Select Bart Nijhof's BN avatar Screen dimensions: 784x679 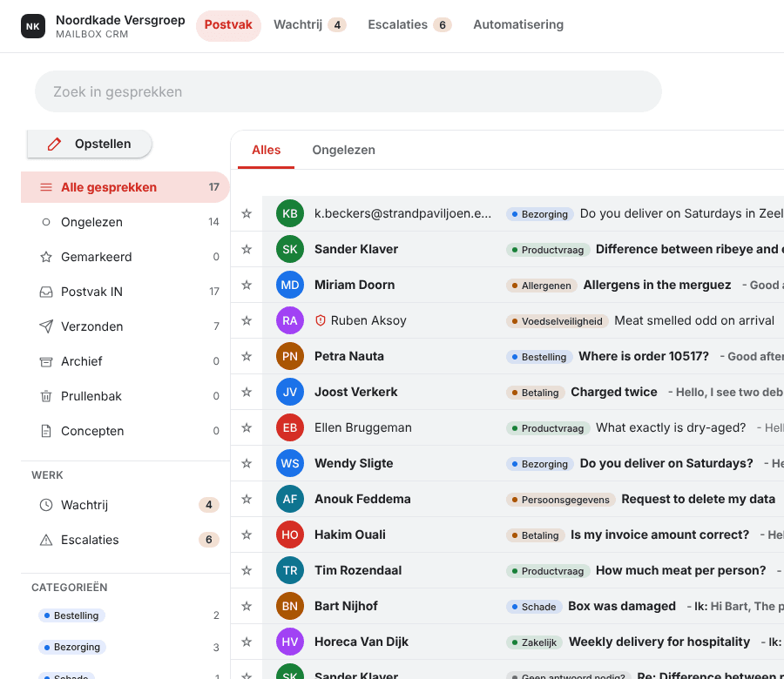[290, 606]
